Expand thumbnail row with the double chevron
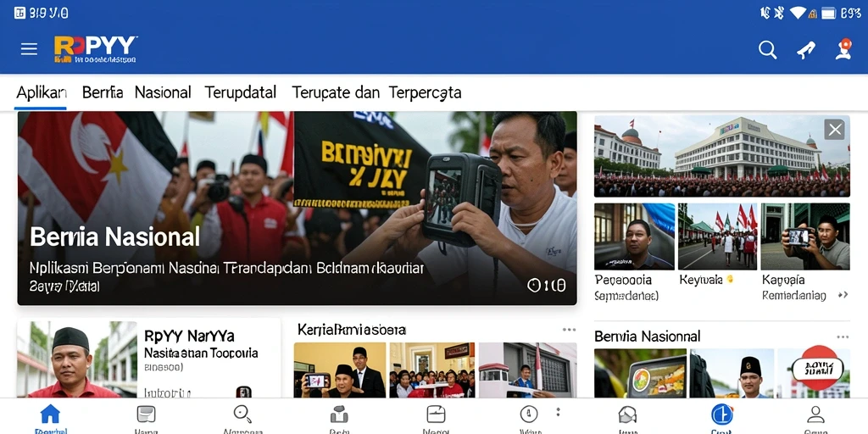Viewport: 868px width, 434px height. 843,295
